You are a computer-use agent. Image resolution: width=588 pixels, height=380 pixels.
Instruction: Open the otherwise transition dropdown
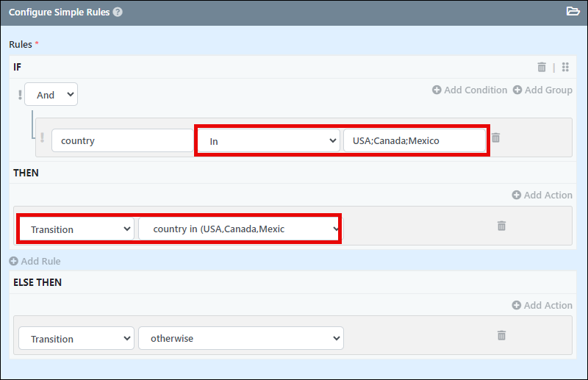pyautogui.click(x=241, y=338)
